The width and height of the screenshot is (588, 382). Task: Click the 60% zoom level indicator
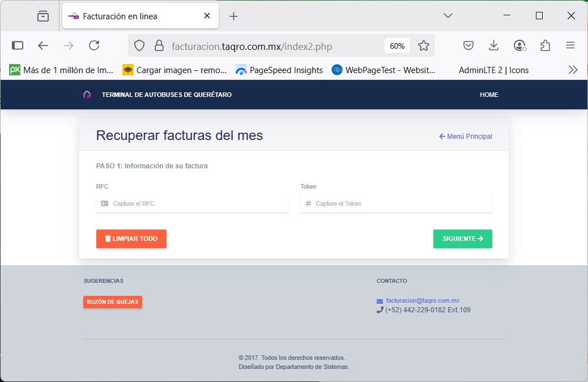[397, 46]
